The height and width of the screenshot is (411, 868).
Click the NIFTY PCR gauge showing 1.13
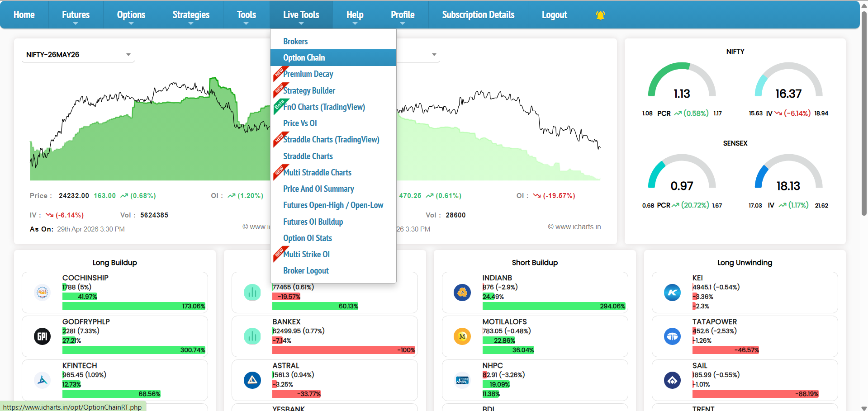682,80
